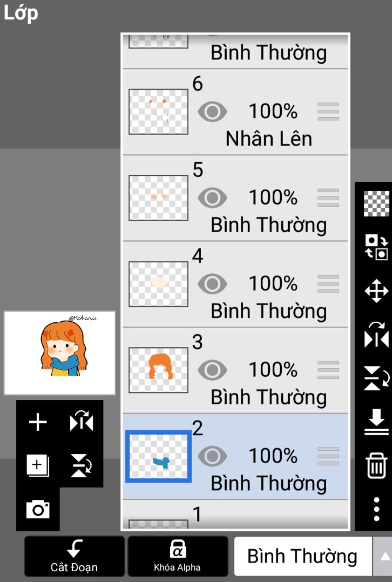Enable the Khóa Alpha lock button
Viewport: 392px width, 582px height.
(x=177, y=556)
